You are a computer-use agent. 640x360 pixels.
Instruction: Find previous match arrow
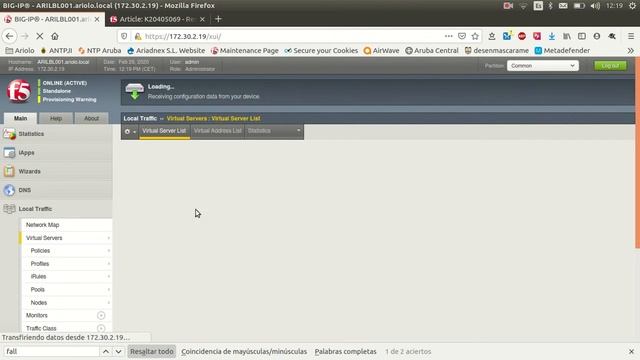coord(106,351)
